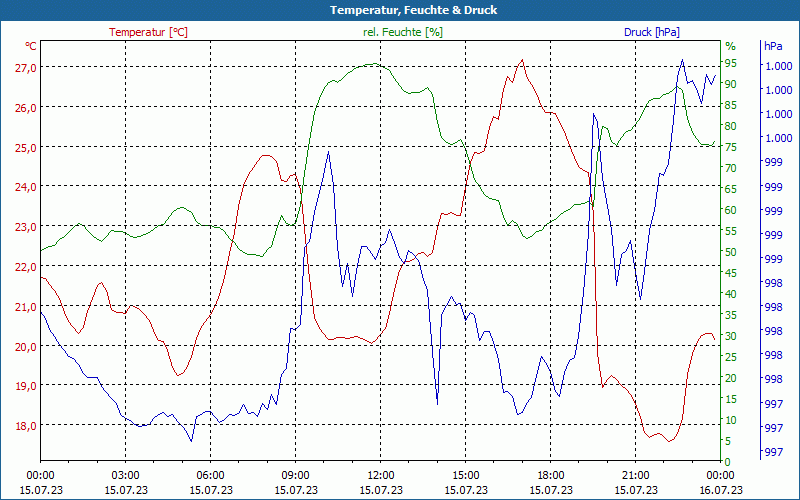Select the 50 humidity axis value
The image size is (800, 500).
(x=731, y=252)
